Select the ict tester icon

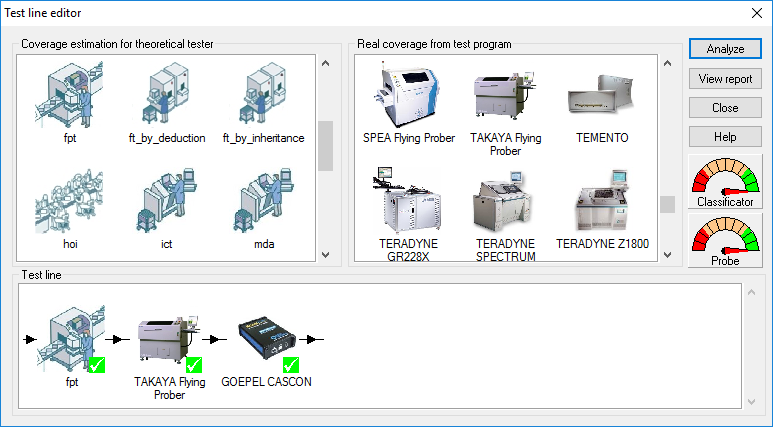(x=167, y=201)
